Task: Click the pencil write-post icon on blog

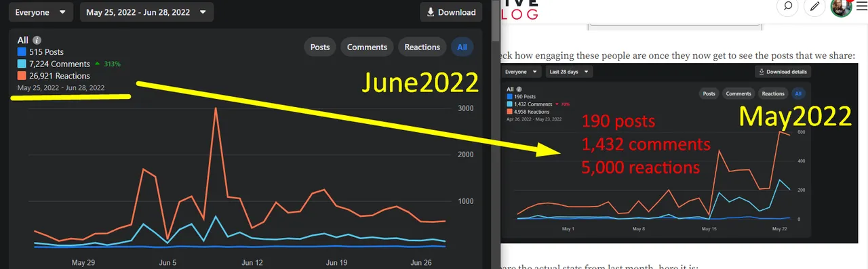Action: click(814, 7)
